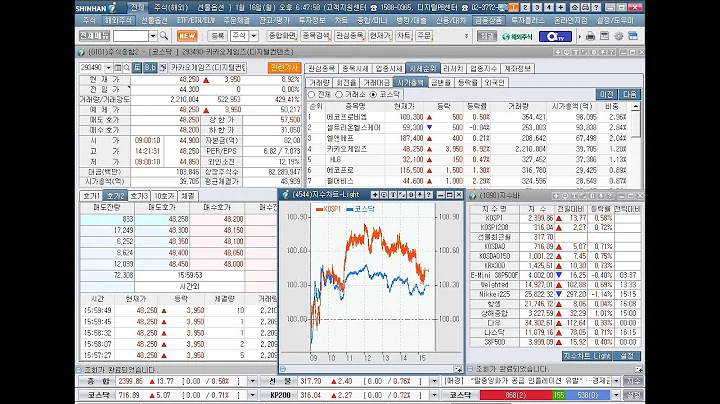Expand the news headline ticker dropdown
This screenshot has height=404, width=720.
(x=617, y=381)
